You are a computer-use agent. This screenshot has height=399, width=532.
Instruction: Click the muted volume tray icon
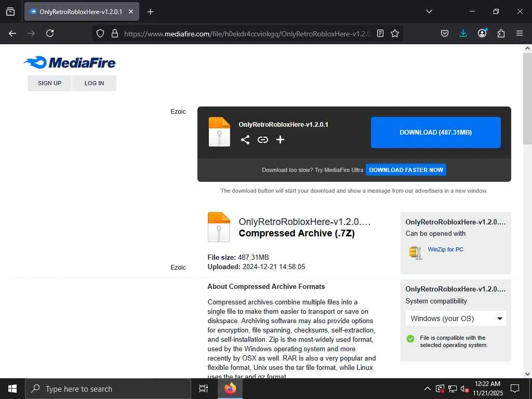(464, 389)
